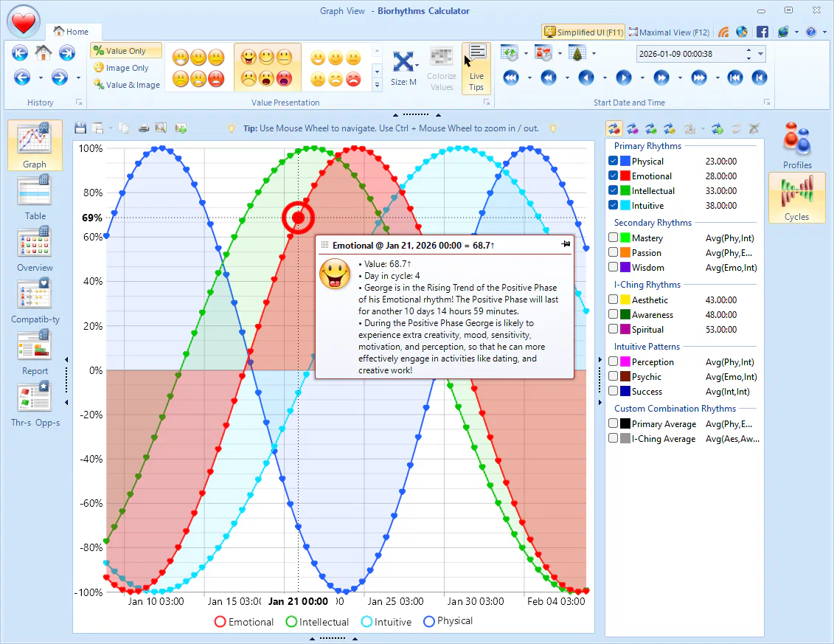Select the Graph view in the sidebar
The height and width of the screenshot is (644, 834).
click(x=34, y=145)
